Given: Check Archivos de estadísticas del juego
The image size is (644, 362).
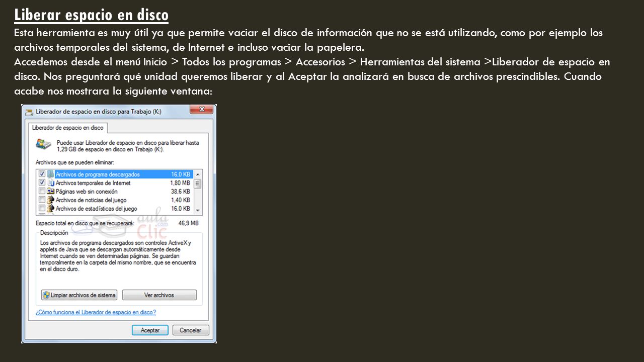Looking at the screenshot, I should point(42,209).
